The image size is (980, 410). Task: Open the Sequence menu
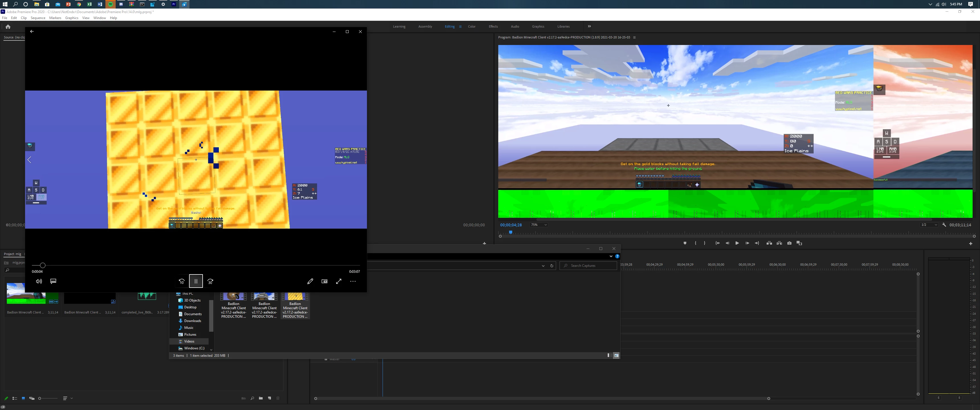click(38, 18)
